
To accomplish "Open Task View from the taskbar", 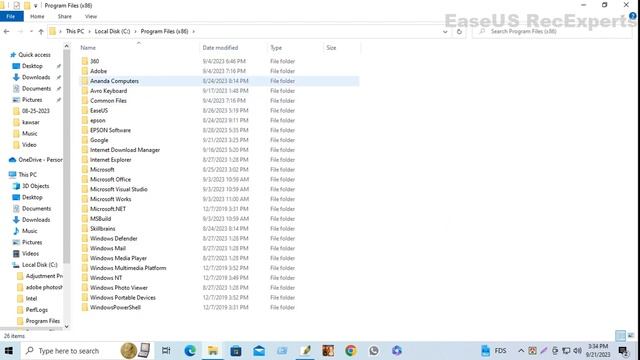I will (166, 351).
